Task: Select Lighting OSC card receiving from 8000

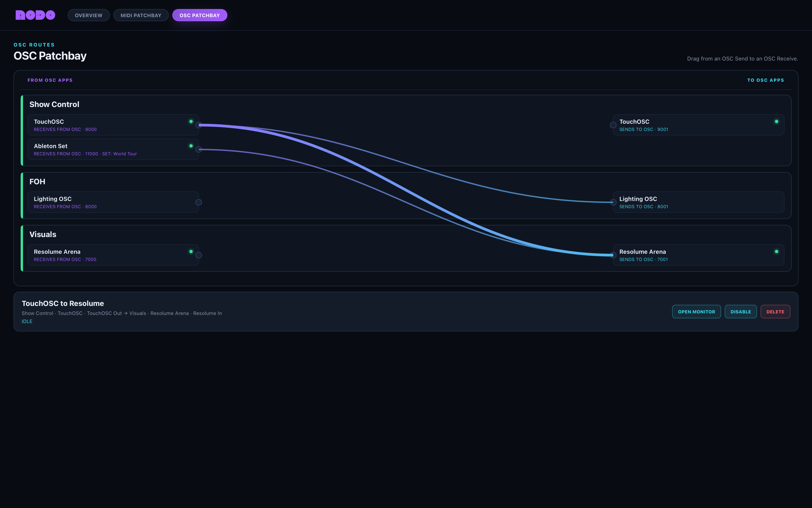Action: click(x=113, y=202)
